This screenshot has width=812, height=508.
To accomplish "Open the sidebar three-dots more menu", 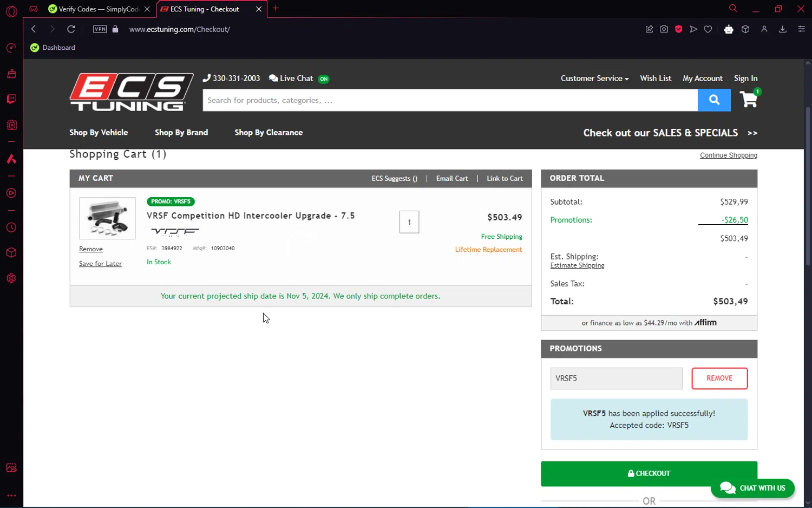I will [x=11, y=496].
